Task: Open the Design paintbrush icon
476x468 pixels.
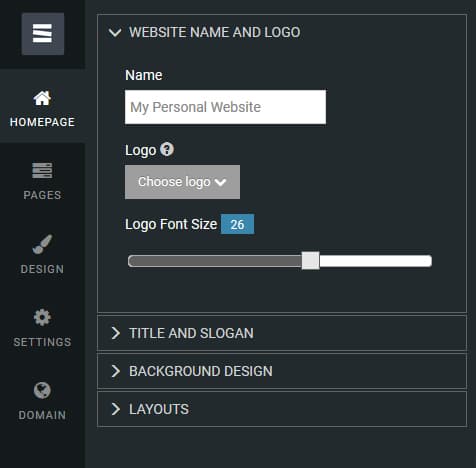Action: 42,244
